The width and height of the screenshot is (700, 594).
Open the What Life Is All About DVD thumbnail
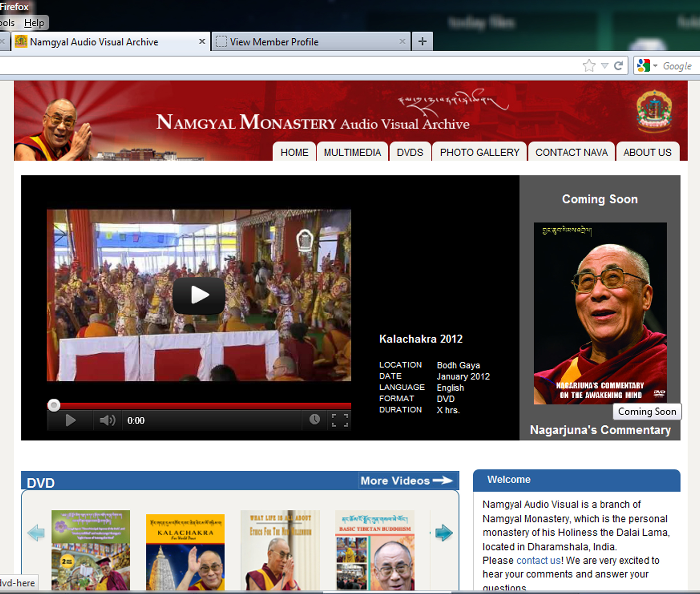pyautogui.click(x=280, y=550)
